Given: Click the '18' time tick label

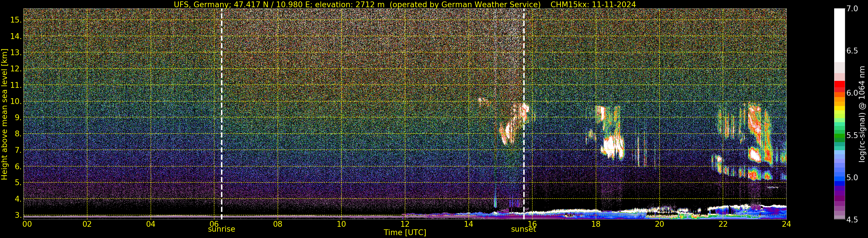Looking at the screenshot, I should coord(596,224).
